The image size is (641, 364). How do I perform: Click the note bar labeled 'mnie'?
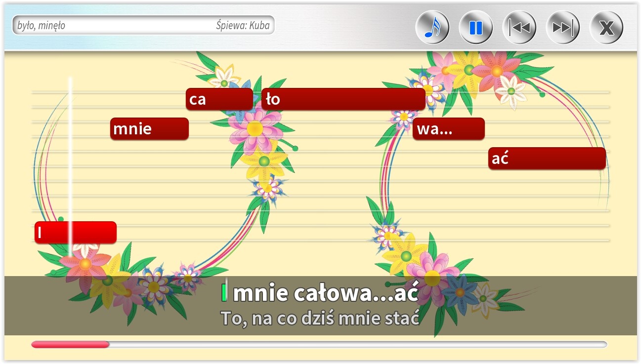click(x=149, y=129)
